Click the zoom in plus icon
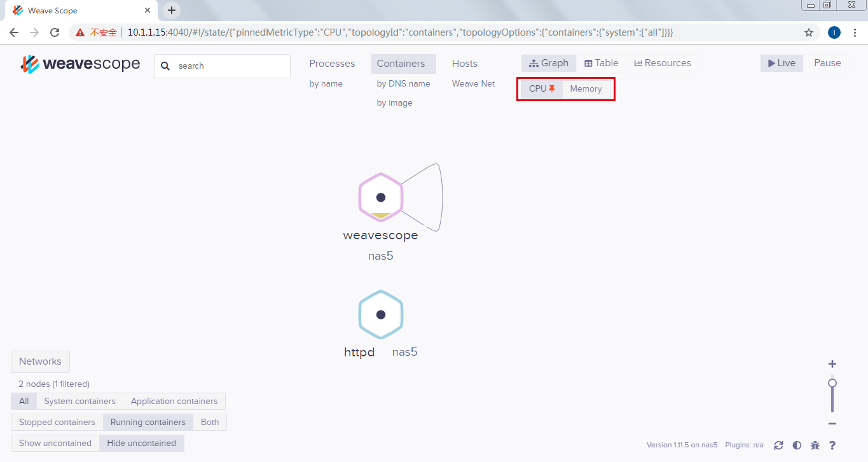This screenshot has width=868, height=462. [832, 364]
